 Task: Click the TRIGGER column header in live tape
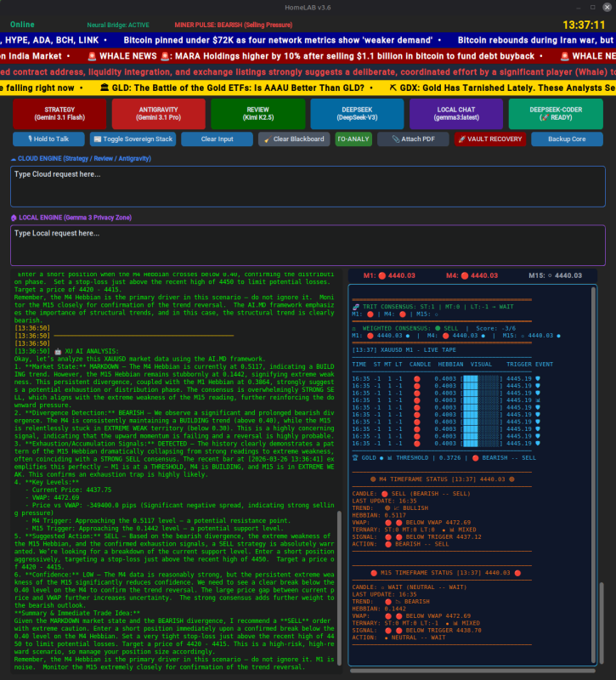519,365
